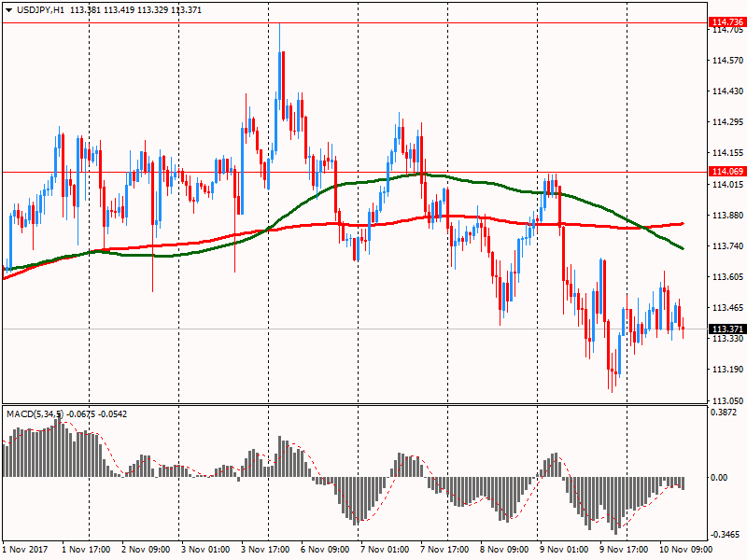Click the 3 Nov 01:00 time label

[205, 549]
